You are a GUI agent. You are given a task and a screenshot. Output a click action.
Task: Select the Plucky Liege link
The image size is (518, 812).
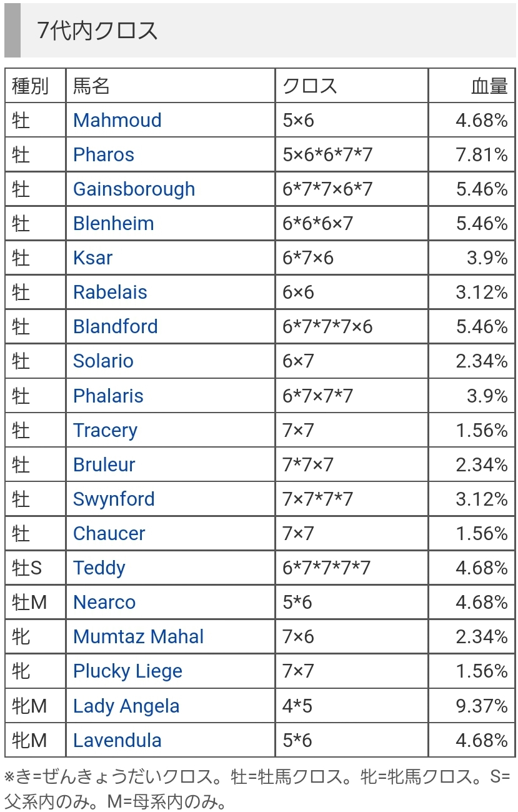pos(127,671)
